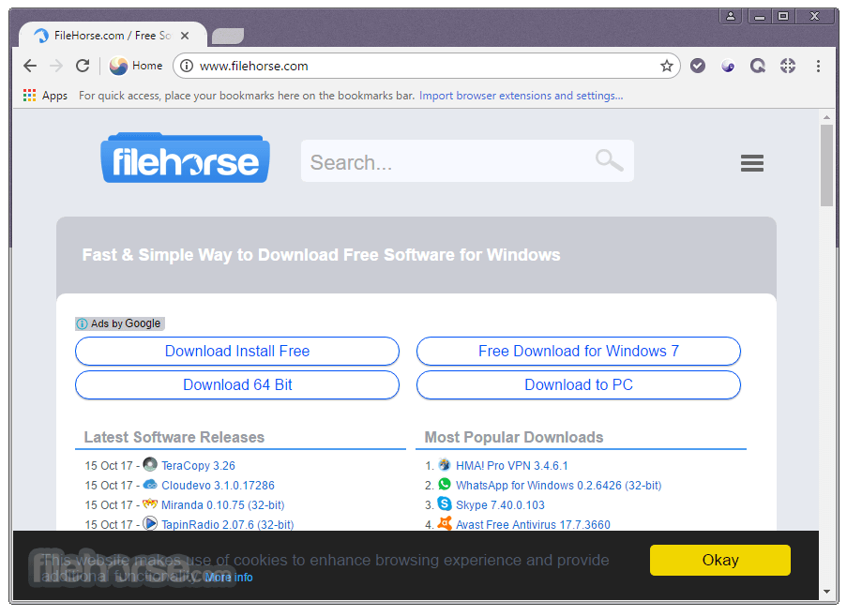The width and height of the screenshot is (847, 616).
Task: Click the scrollbar up arrow
Action: [x=826, y=116]
